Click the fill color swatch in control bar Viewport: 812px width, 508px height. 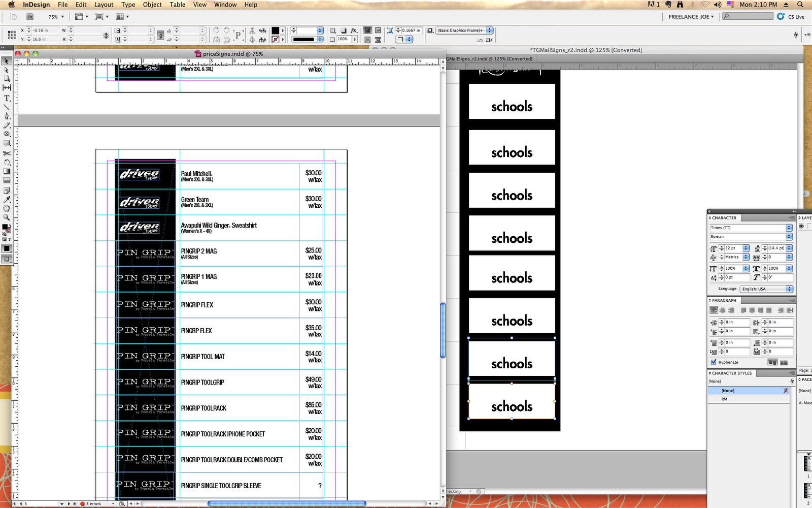click(275, 30)
